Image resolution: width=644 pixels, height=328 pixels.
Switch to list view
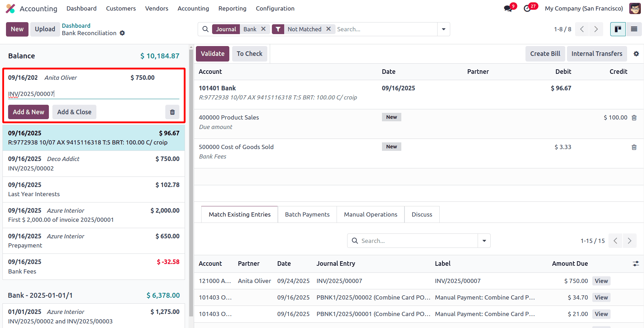tap(634, 29)
